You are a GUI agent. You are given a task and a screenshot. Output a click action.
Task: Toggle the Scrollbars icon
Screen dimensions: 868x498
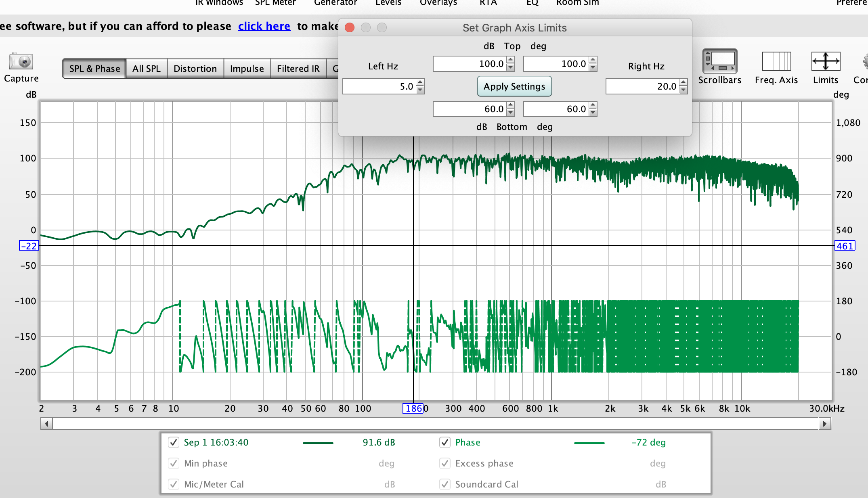[x=720, y=61]
